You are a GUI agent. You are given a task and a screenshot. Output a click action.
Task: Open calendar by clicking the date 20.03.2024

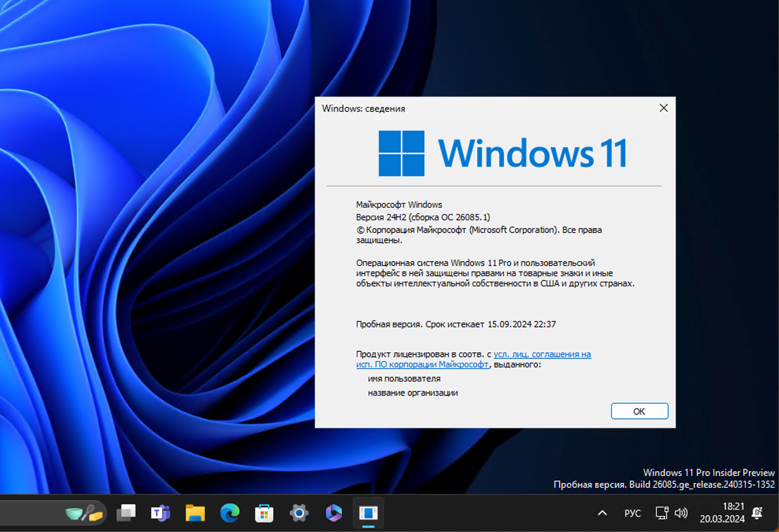click(x=722, y=518)
